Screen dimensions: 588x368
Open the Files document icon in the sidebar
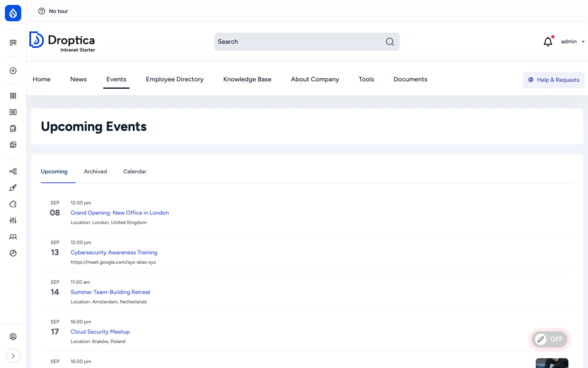click(13, 128)
